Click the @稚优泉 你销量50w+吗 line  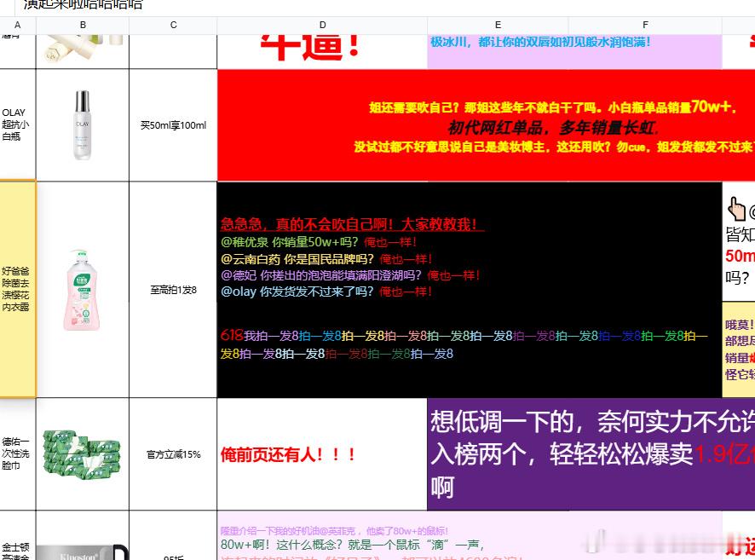point(318,242)
